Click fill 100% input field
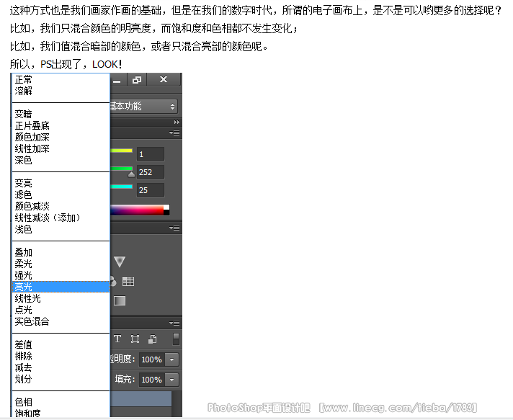Image resolution: width=513 pixels, height=420 pixels. (x=152, y=380)
